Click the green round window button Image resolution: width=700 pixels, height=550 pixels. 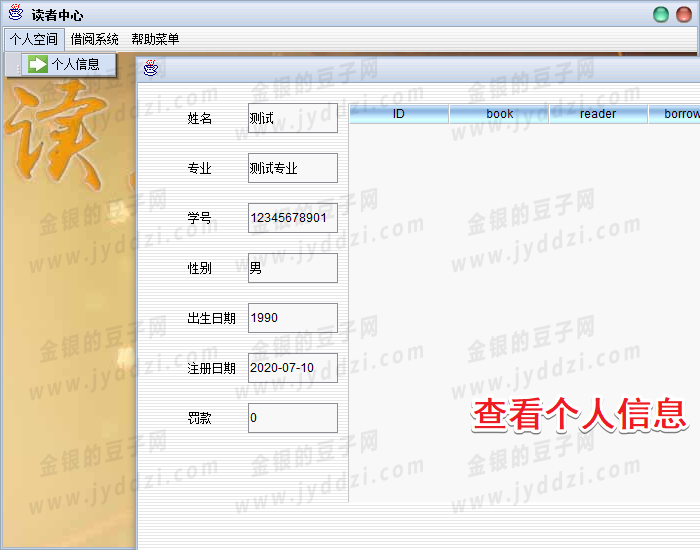661,14
